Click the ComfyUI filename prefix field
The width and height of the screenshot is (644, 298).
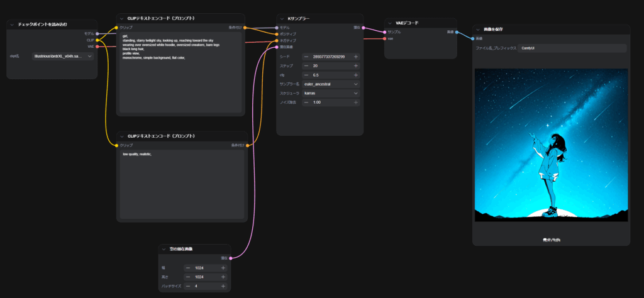click(571, 48)
